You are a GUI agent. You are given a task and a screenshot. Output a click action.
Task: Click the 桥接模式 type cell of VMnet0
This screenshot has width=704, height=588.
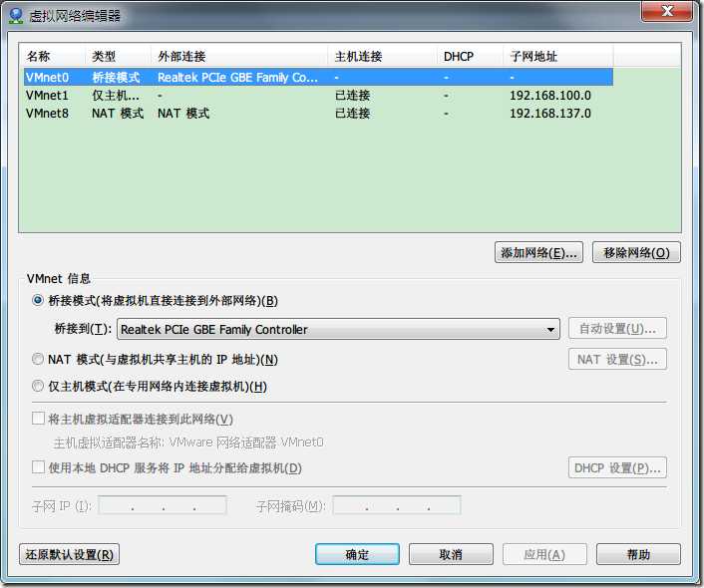point(116,77)
